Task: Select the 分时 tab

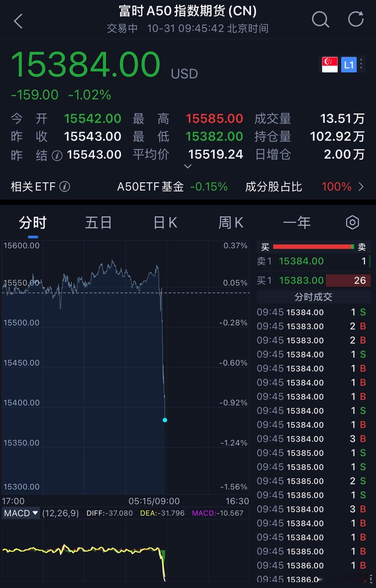Action: pos(33,223)
